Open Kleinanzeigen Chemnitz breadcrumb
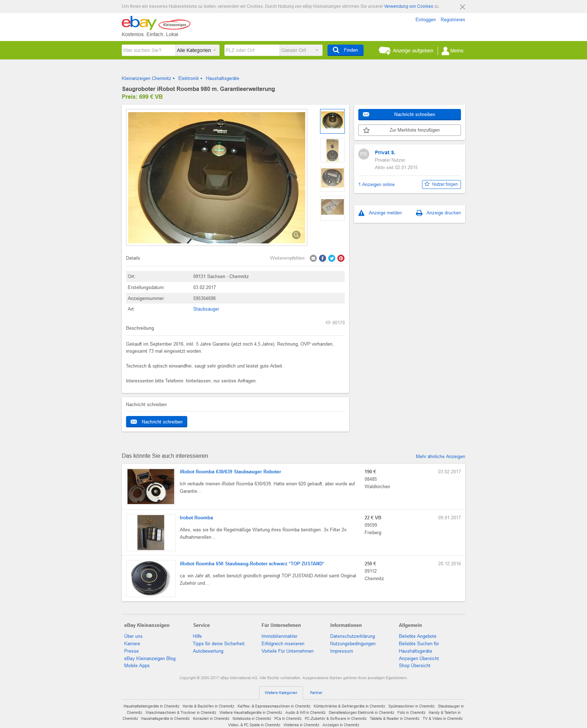Screen dimensions: 587x728 point(146,79)
